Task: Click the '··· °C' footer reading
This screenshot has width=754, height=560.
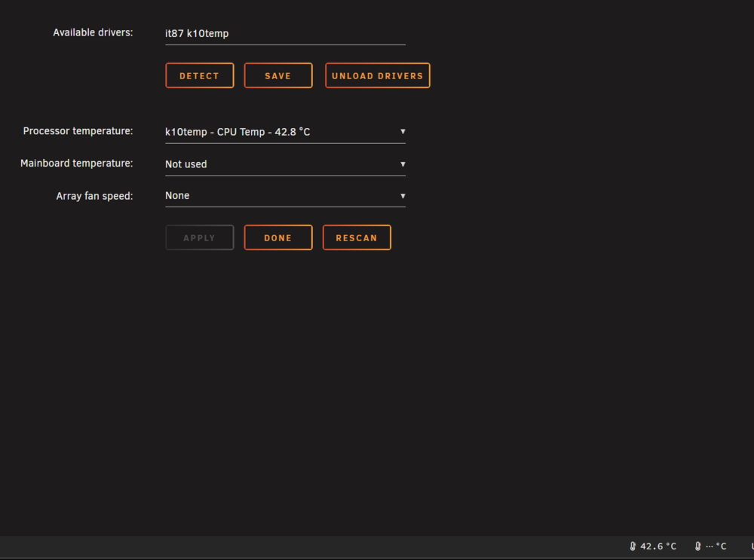Action: tap(716, 546)
